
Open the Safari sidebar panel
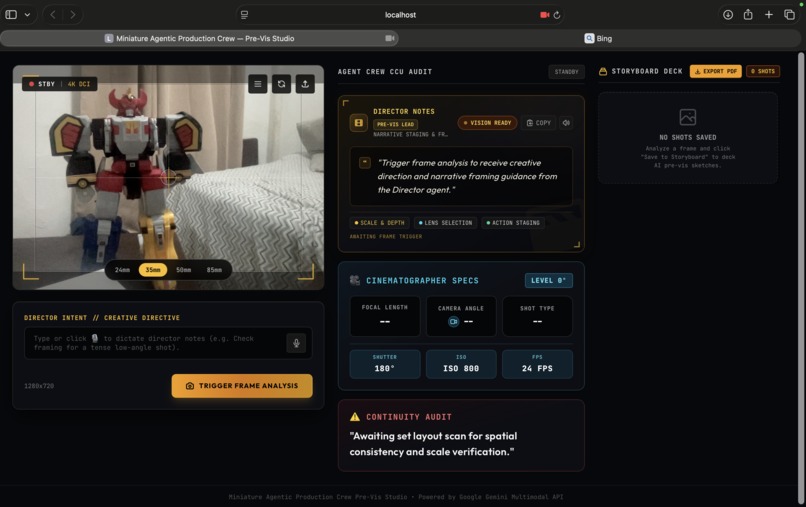tap(11, 14)
